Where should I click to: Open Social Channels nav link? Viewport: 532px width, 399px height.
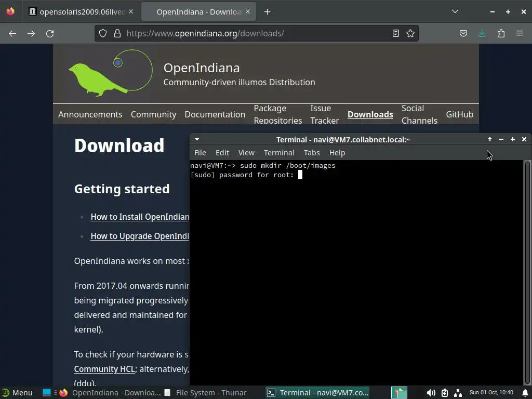pos(419,114)
